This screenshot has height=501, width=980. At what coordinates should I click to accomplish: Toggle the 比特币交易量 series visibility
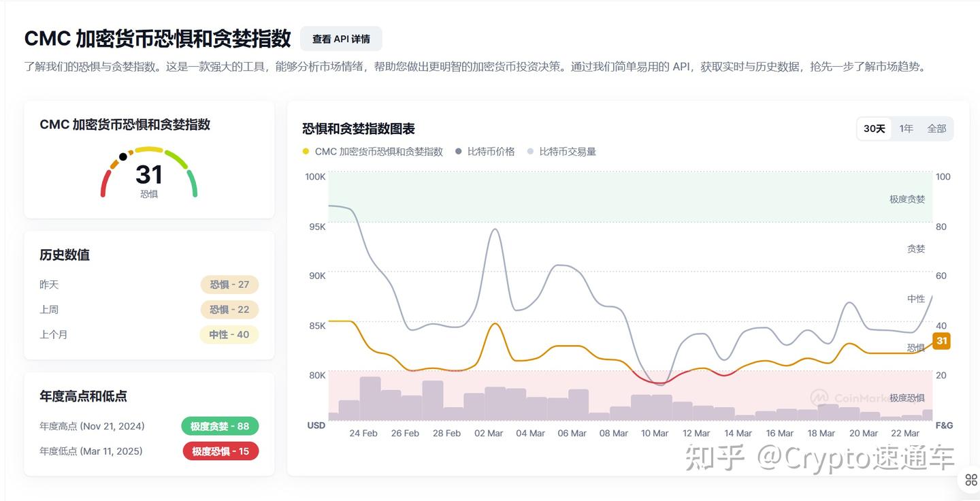(x=568, y=151)
